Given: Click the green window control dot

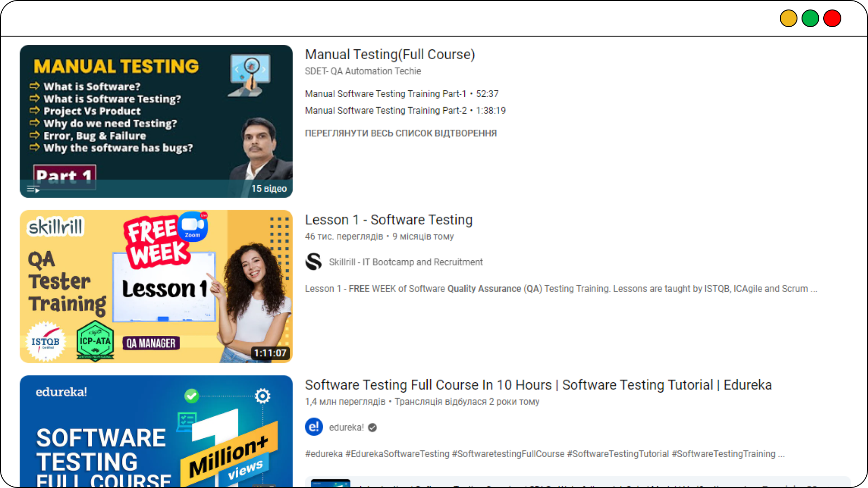Looking at the screenshot, I should point(810,19).
